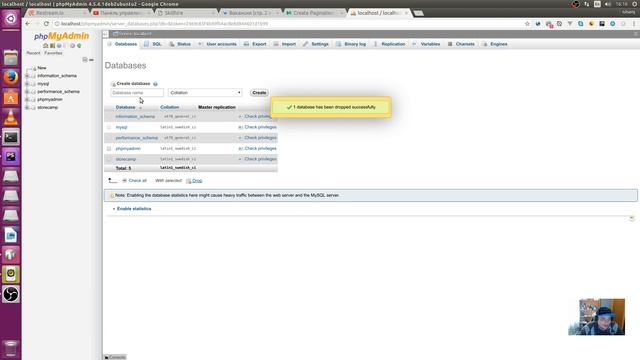Open the Databases tab
Image resolution: width=640 pixels, height=360 pixels.
click(122, 44)
